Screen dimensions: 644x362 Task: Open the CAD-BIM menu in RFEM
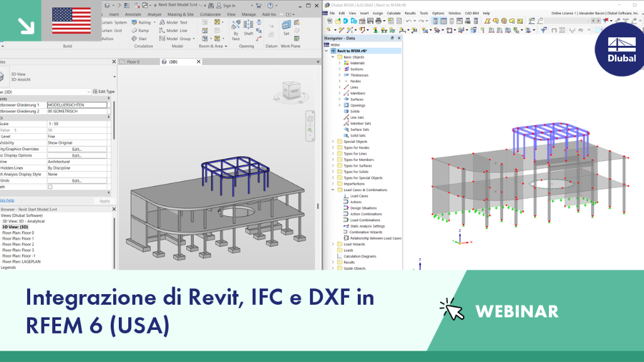point(472,13)
